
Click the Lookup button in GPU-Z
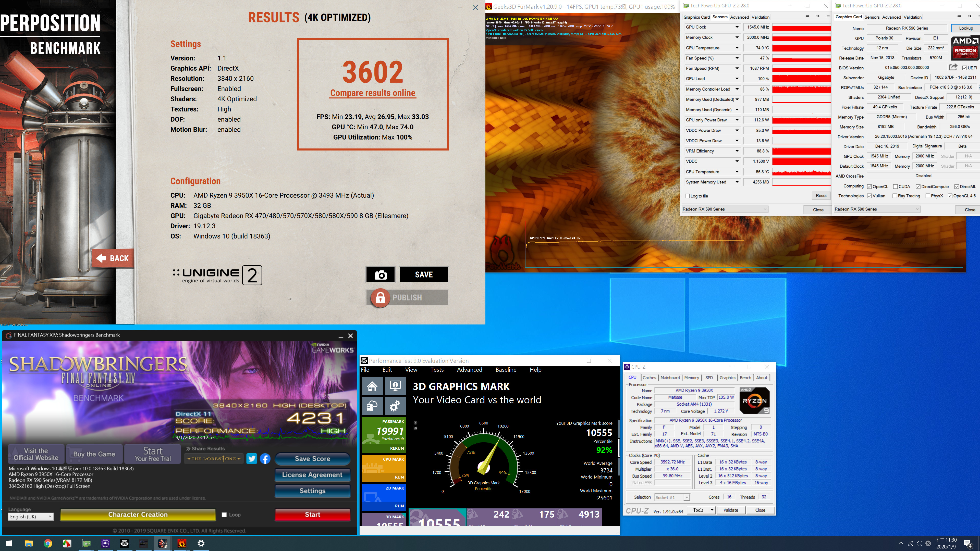[x=965, y=28]
